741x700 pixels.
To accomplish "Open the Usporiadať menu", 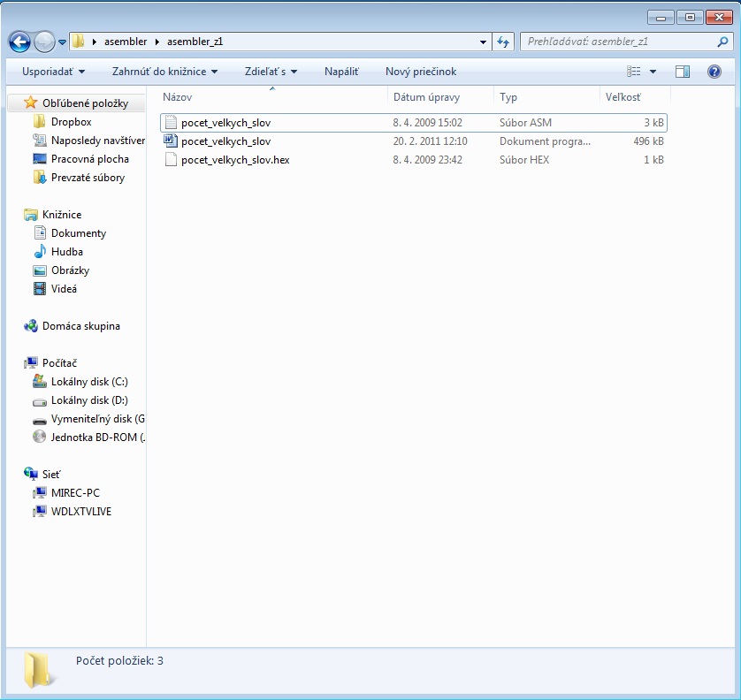I will [x=53, y=72].
